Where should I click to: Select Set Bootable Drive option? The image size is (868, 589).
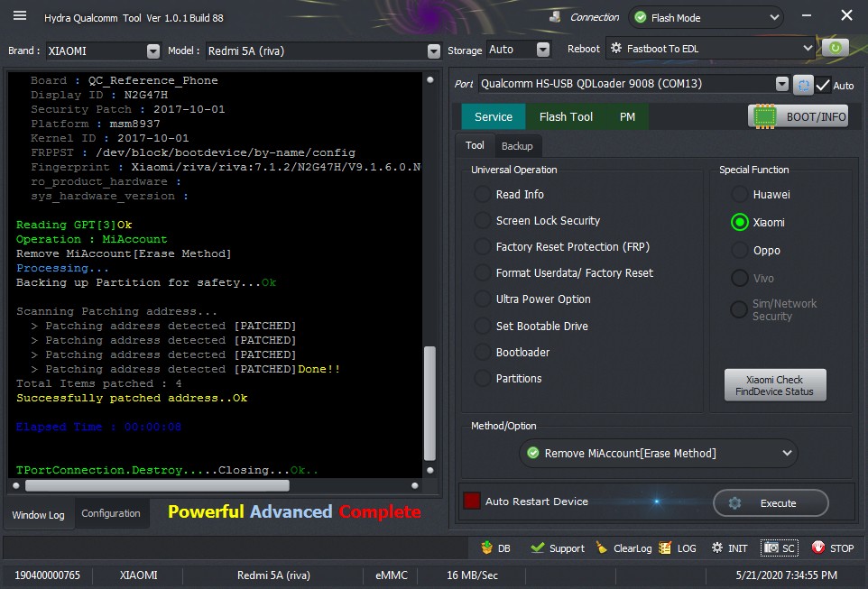click(x=531, y=326)
